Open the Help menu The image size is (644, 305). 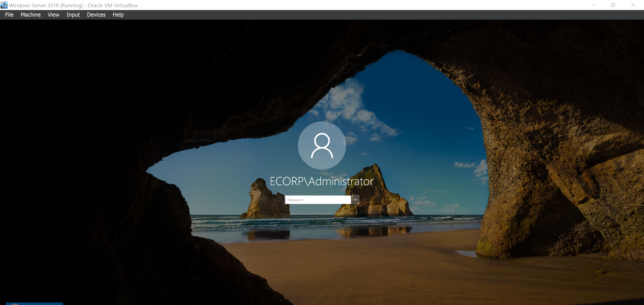pos(118,15)
